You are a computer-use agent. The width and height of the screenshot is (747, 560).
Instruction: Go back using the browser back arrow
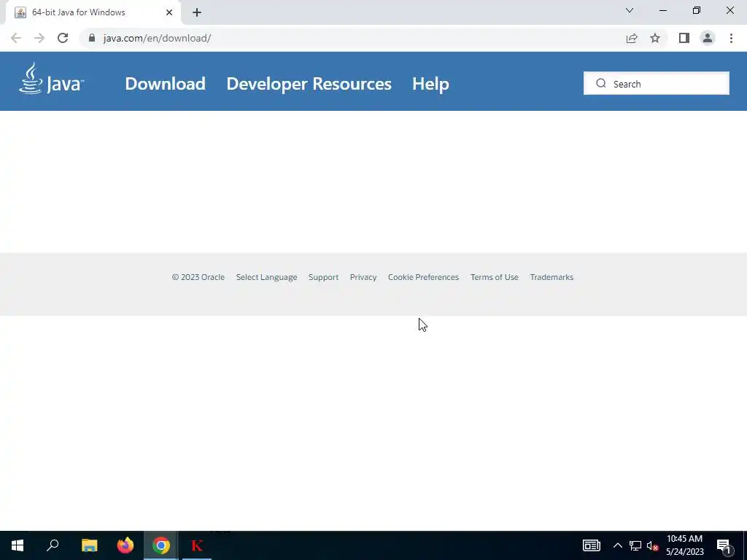tap(16, 38)
